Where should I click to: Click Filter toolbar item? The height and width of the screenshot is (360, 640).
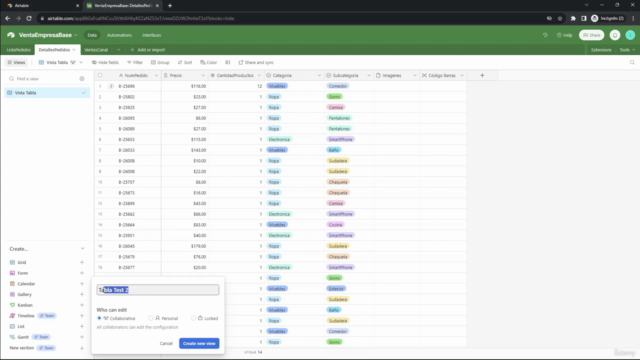click(135, 62)
